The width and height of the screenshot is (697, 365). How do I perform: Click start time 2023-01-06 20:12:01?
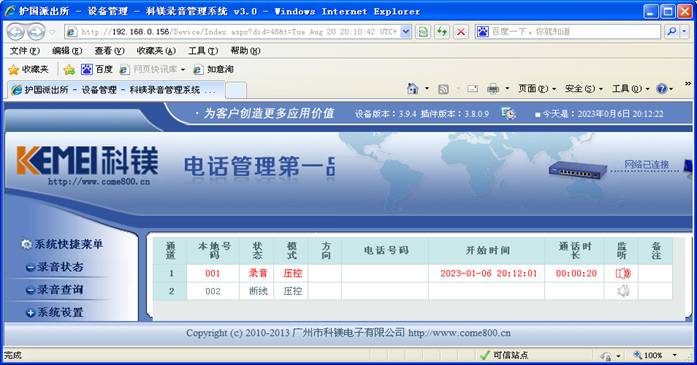488,273
